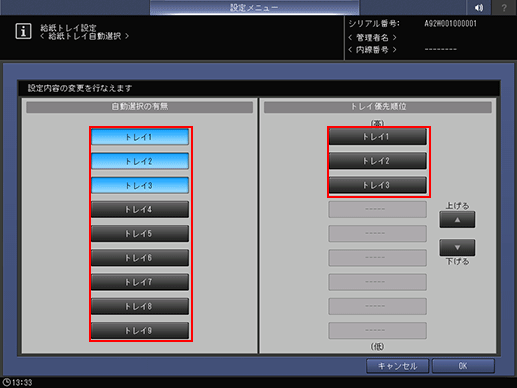517x388 pixels.
Task: Click the 13:33 time display
Action: pos(22,383)
